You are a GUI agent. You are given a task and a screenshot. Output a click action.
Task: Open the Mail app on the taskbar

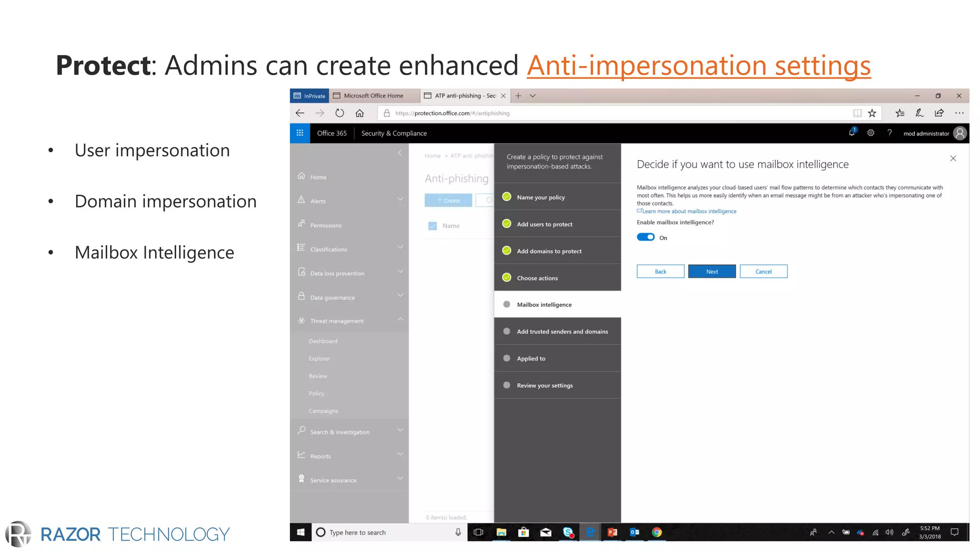tap(546, 532)
